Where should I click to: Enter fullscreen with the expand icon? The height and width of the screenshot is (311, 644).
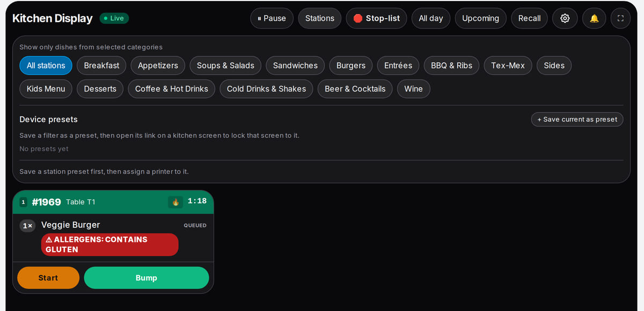621,18
